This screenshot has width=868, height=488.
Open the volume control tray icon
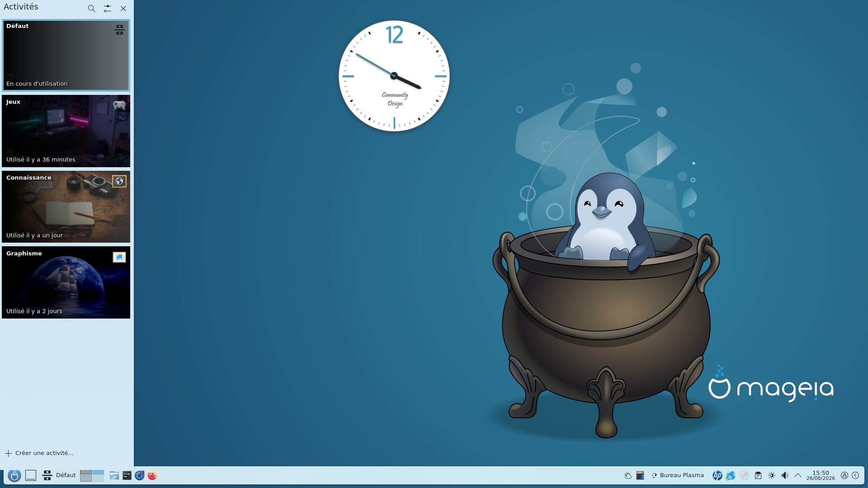(785, 475)
